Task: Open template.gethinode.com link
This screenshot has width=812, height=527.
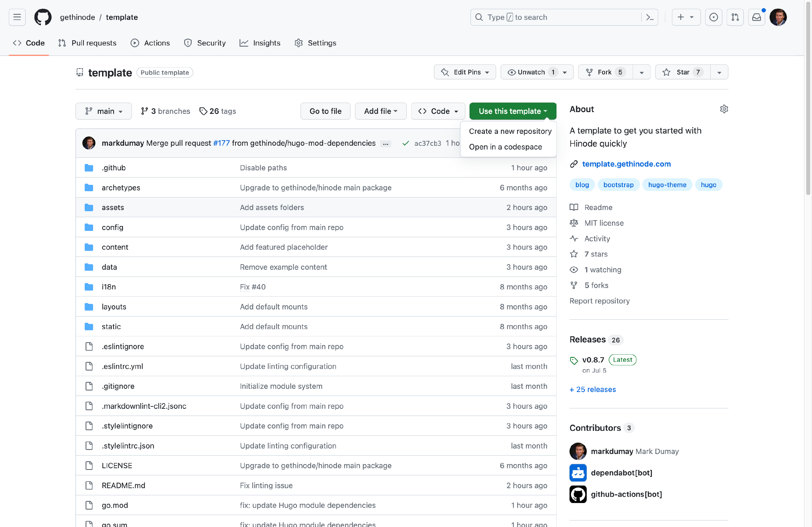Action: pos(626,164)
